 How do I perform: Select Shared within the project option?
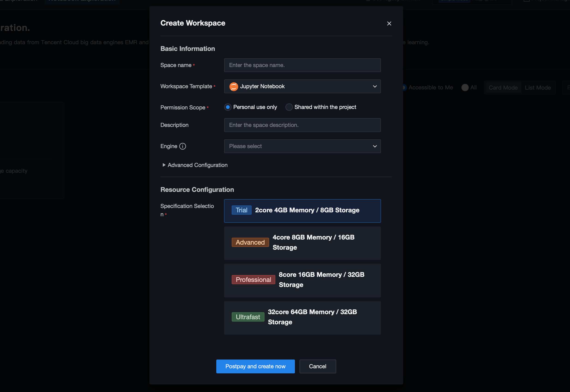[x=289, y=107]
